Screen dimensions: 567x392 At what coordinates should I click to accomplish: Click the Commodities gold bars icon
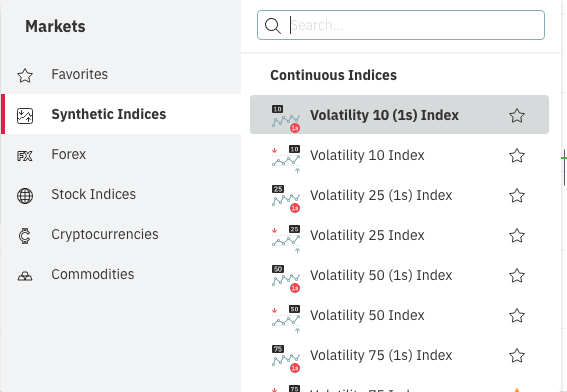pyautogui.click(x=25, y=277)
